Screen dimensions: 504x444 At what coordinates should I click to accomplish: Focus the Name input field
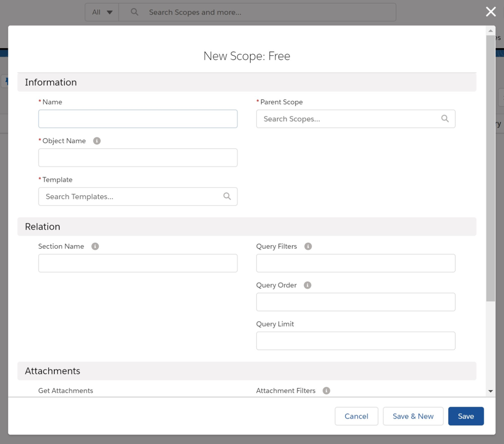pos(138,119)
